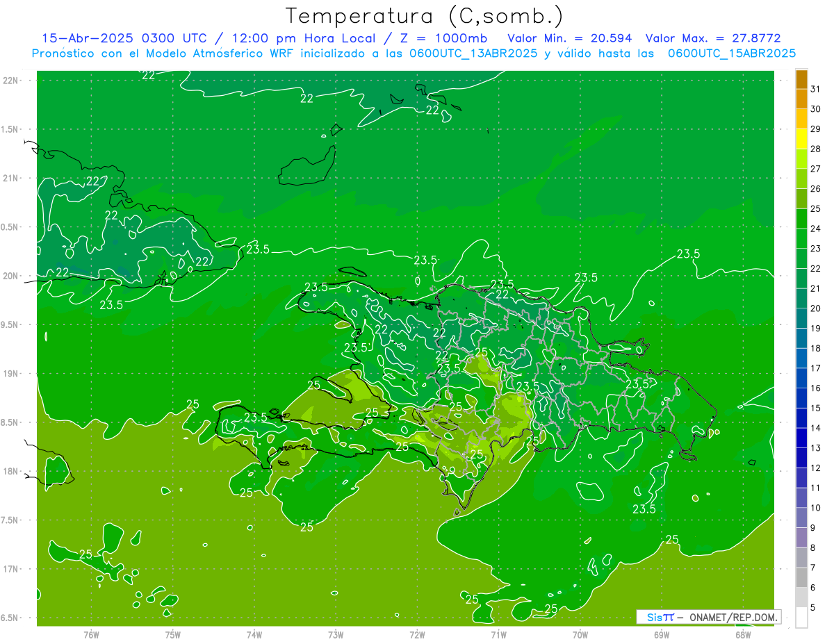
Task: Click the "69W" longitude axis label
Action: 662,635
